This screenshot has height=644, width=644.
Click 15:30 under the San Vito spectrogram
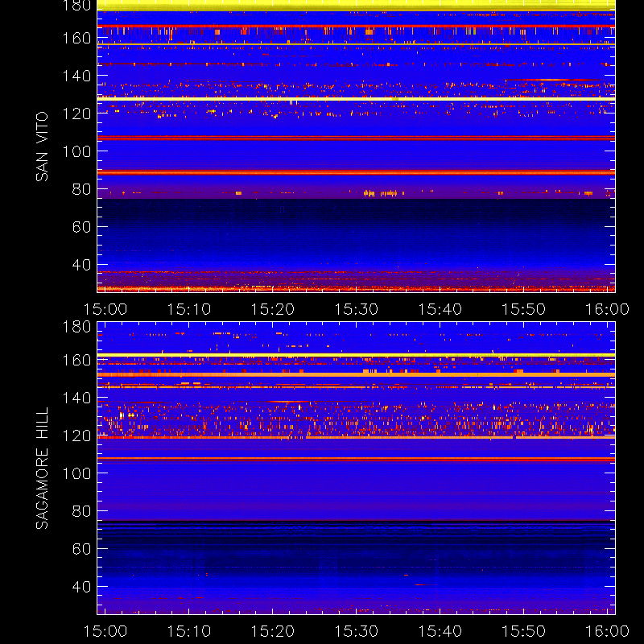[x=356, y=309]
